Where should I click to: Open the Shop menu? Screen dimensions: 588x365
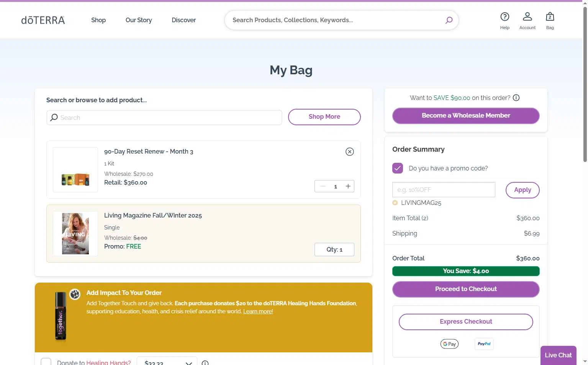(98, 20)
